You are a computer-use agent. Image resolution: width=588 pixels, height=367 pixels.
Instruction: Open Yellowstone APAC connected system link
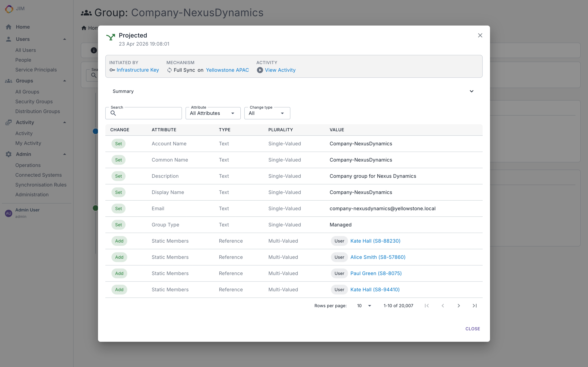tap(227, 70)
